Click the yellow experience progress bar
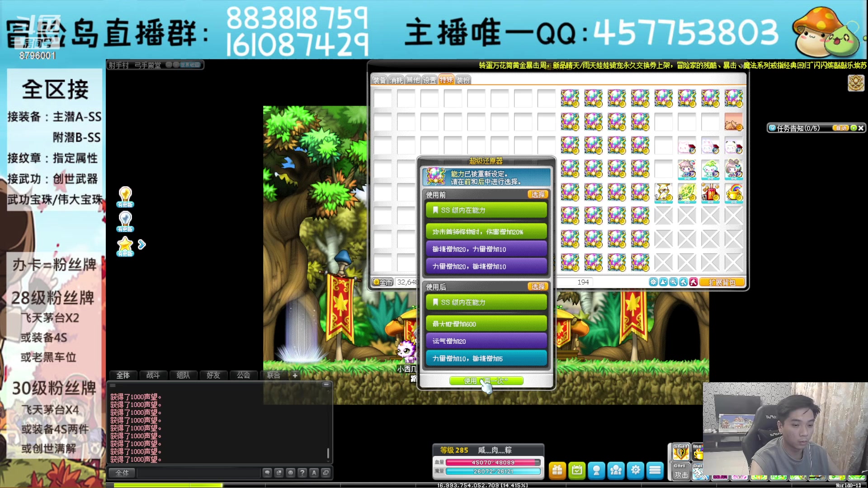 click(x=168, y=485)
